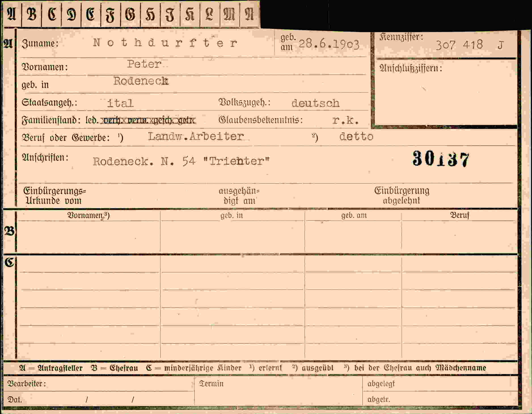Click the index tab letter A
This screenshot has height=414, width=532.
pyautogui.click(x=11, y=14)
